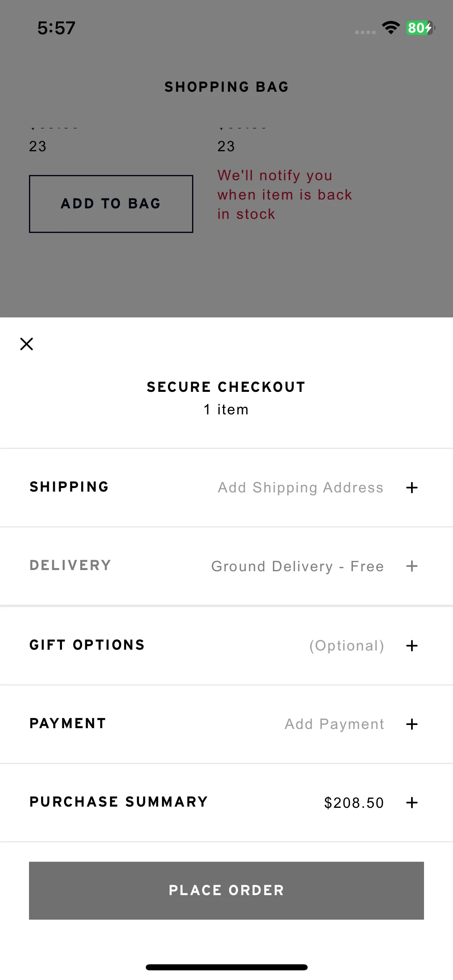
Task: Expand Shipping with its plus icon
Action: click(x=412, y=488)
